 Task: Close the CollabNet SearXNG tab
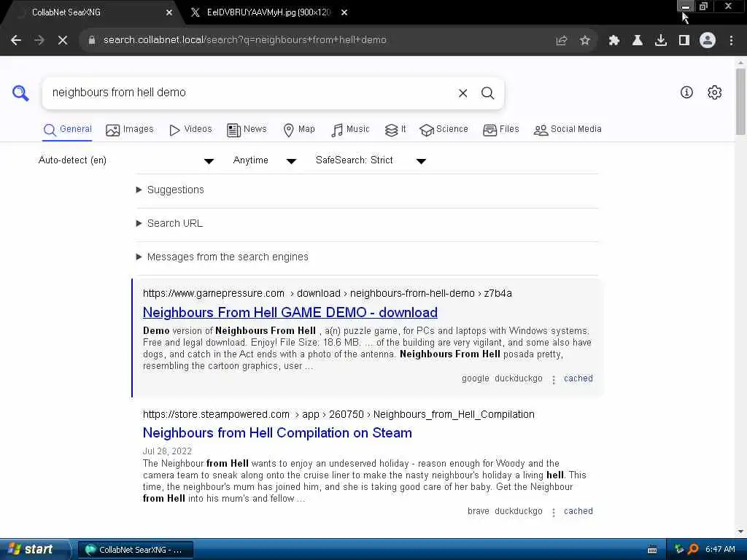point(169,13)
